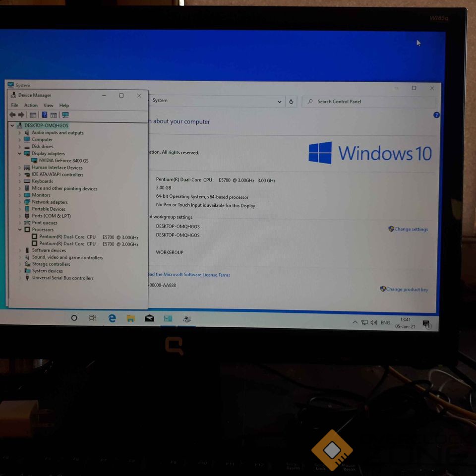Click the volume speaker icon in tray

tap(374, 322)
